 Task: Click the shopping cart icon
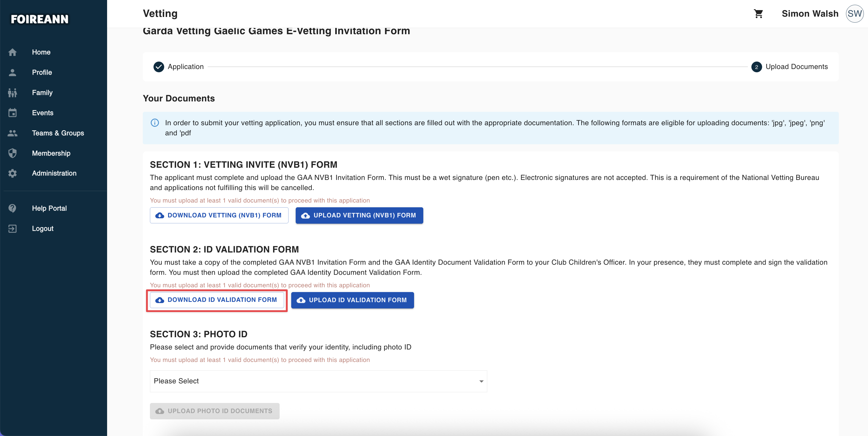click(x=758, y=13)
